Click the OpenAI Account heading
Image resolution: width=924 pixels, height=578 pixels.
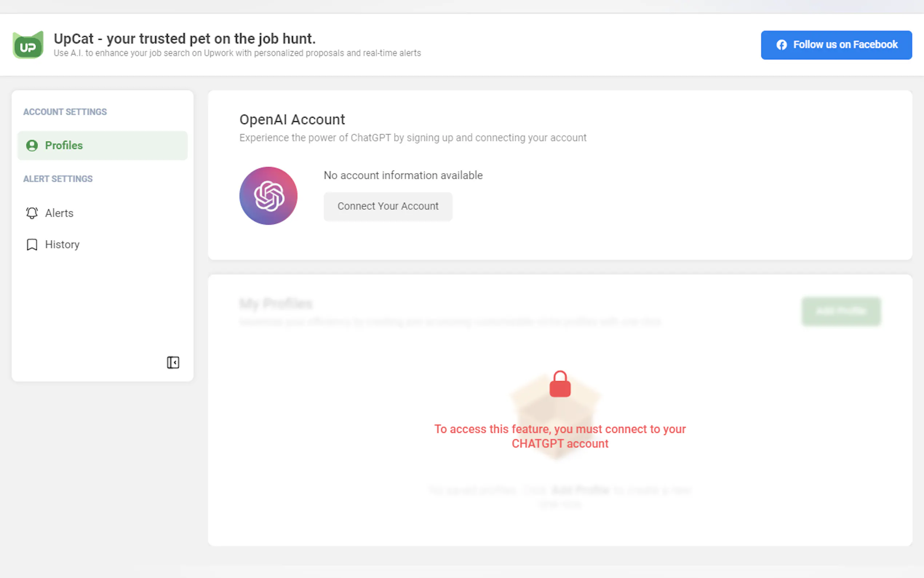click(292, 120)
